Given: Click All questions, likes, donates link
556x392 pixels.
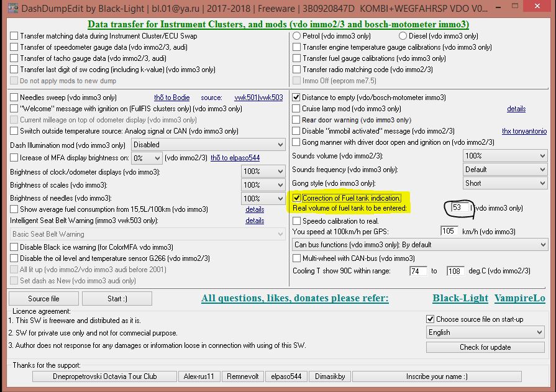Looking at the screenshot, I should (294, 298).
